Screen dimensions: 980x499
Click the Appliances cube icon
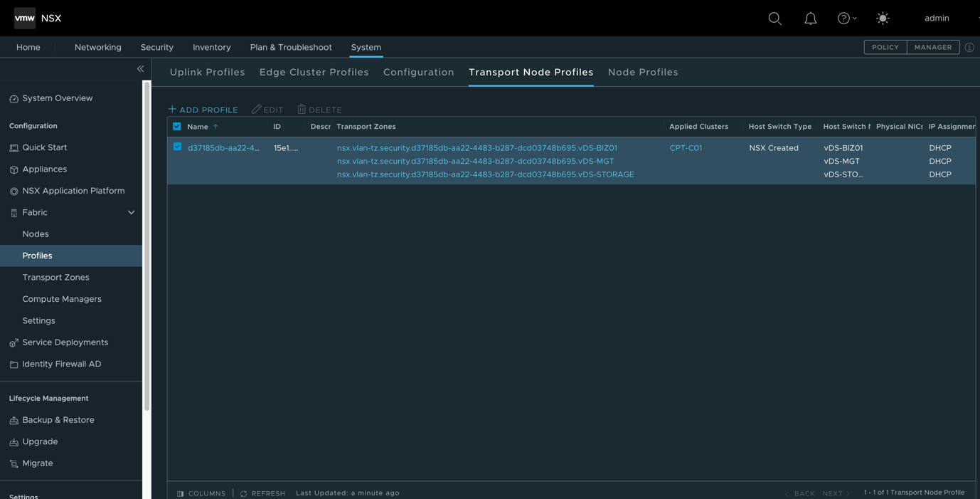(14, 169)
